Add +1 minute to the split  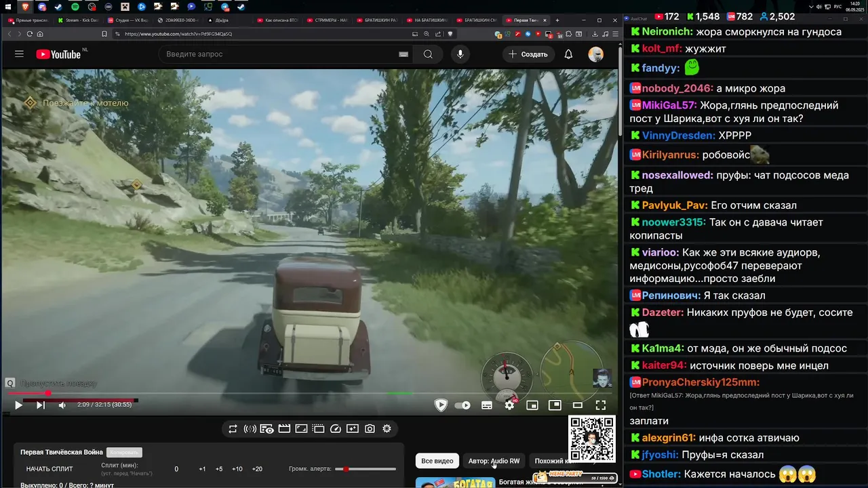pyautogui.click(x=202, y=469)
